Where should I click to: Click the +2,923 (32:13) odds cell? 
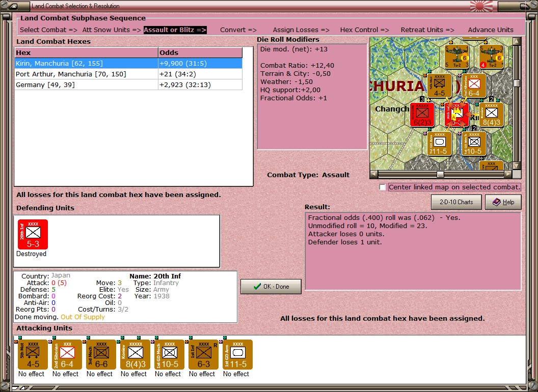click(200, 85)
